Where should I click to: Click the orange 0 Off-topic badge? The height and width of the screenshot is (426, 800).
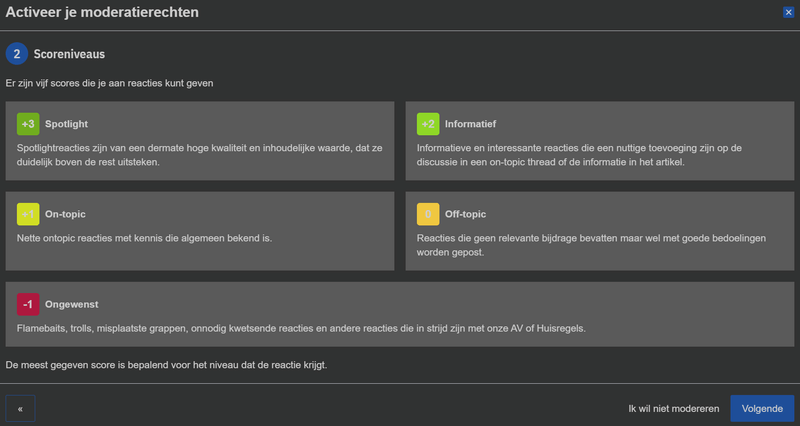(x=428, y=214)
